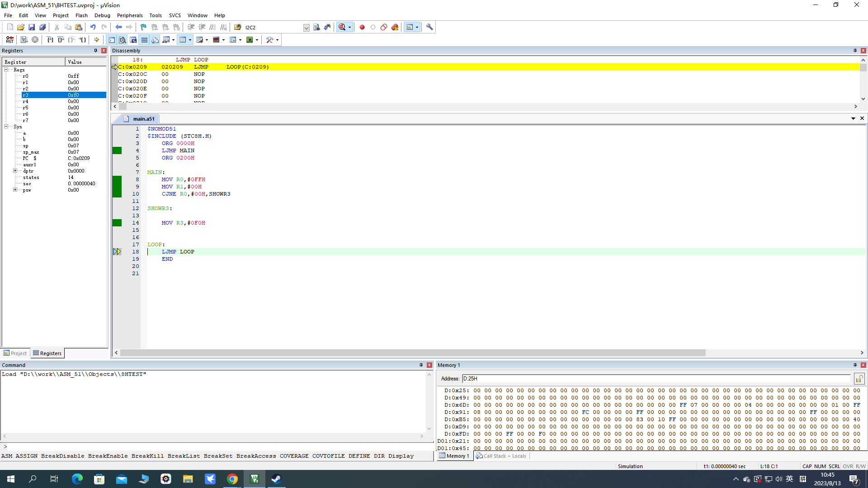Open the Toolbox hammer icon
868x488 pixels.
click(x=270, y=40)
